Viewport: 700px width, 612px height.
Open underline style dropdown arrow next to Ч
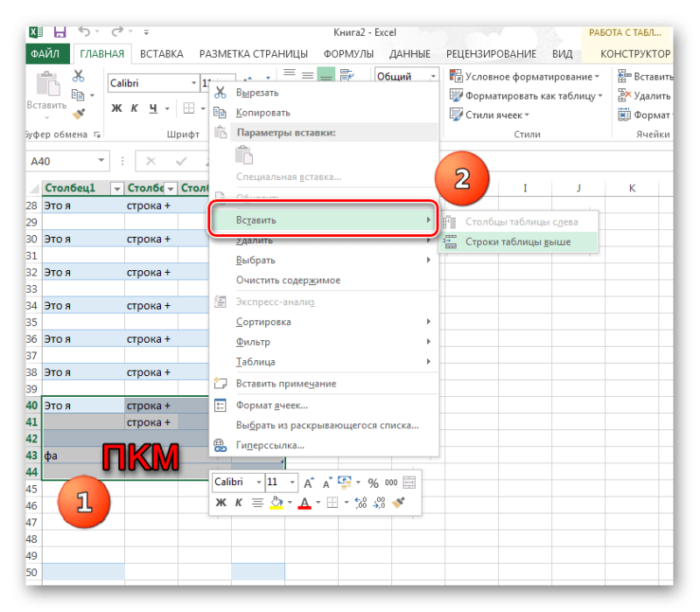(x=167, y=108)
